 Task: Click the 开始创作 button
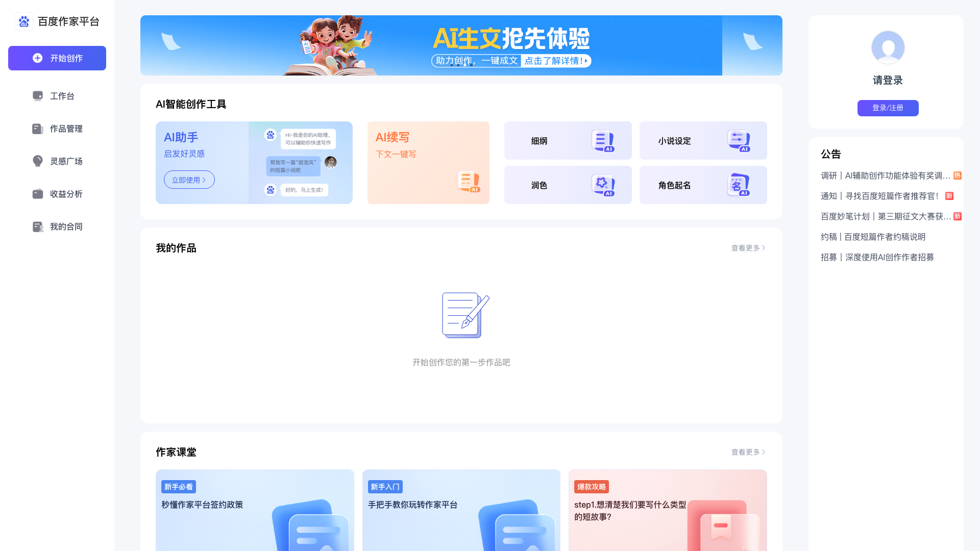click(x=57, y=58)
